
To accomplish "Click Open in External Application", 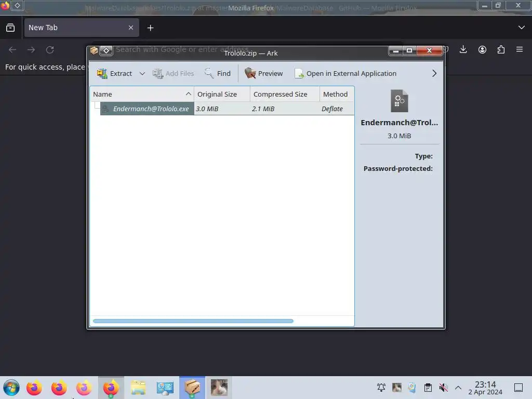I will (x=345, y=73).
